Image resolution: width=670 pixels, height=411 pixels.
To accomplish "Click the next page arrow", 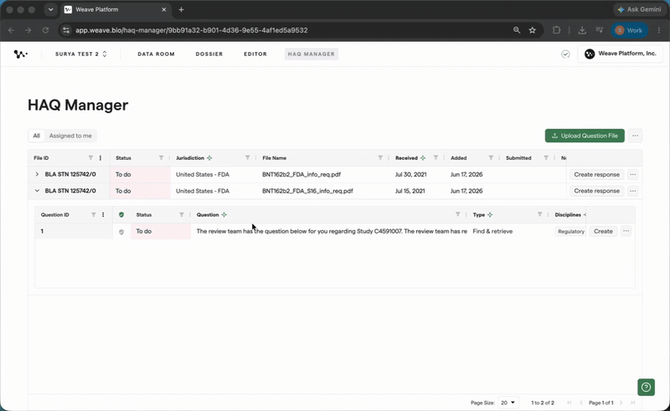I will point(621,402).
